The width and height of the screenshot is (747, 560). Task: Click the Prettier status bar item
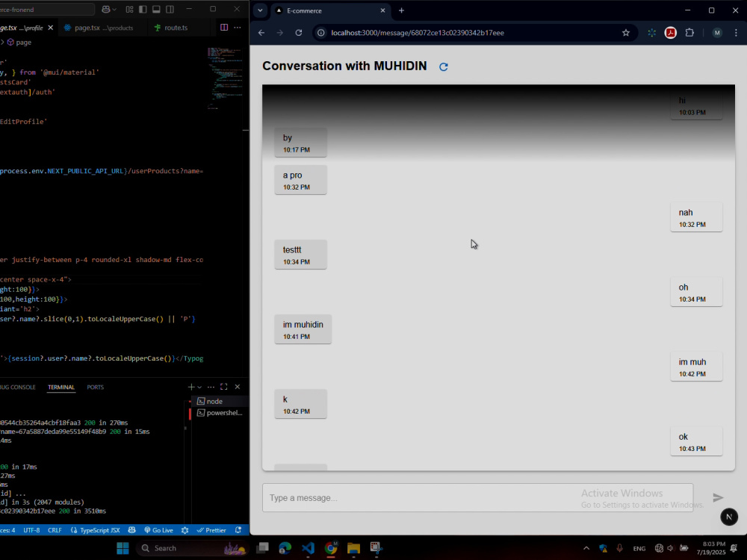coord(211,530)
